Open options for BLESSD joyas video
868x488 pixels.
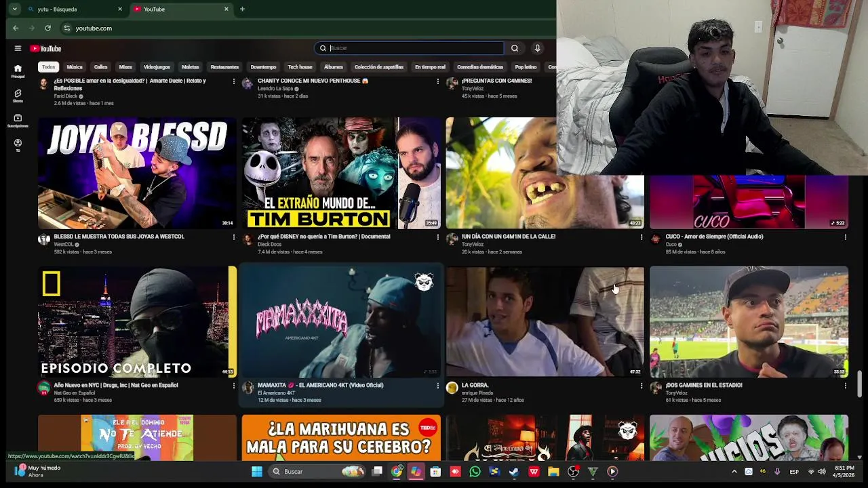coord(234,237)
